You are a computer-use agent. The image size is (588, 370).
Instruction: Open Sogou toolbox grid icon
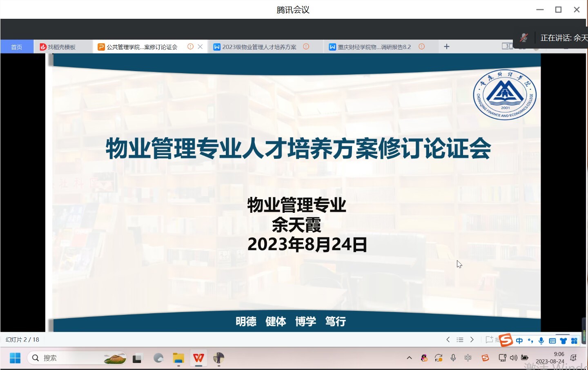pyautogui.click(x=575, y=341)
